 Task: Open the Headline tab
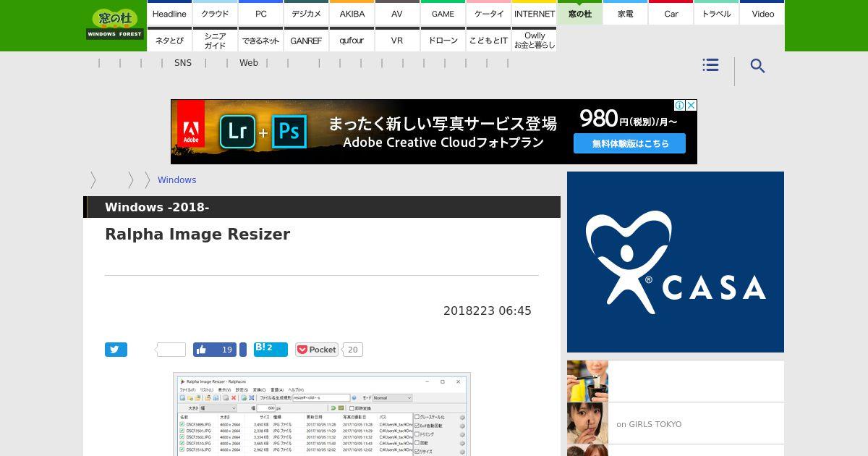click(x=169, y=13)
